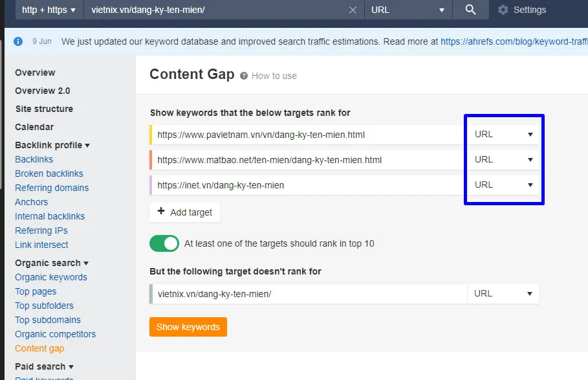Open Referring IPs link
This screenshot has width=588, height=380.
point(41,230)
